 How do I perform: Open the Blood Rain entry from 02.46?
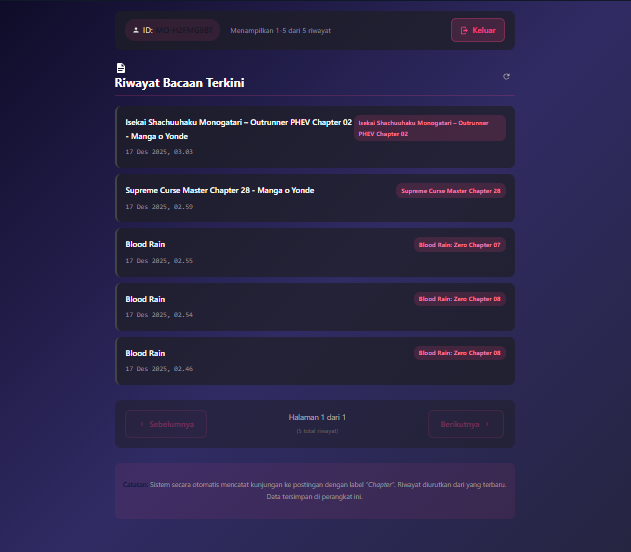[145, 353]
